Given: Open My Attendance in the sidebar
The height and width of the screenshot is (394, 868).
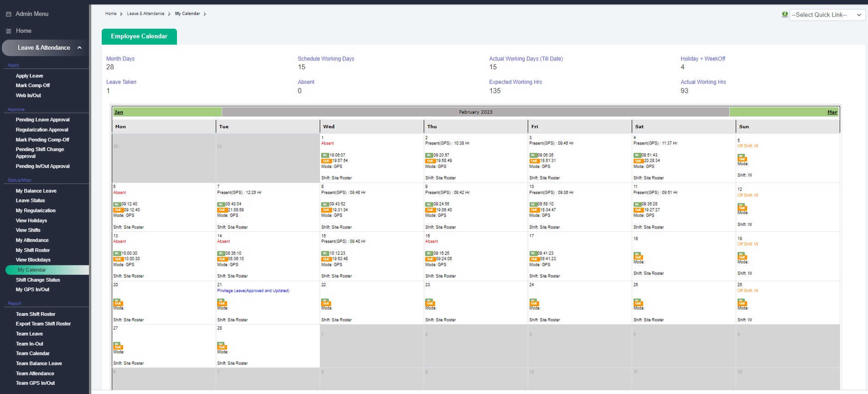Looking at the screenshot, I should 32,240.
